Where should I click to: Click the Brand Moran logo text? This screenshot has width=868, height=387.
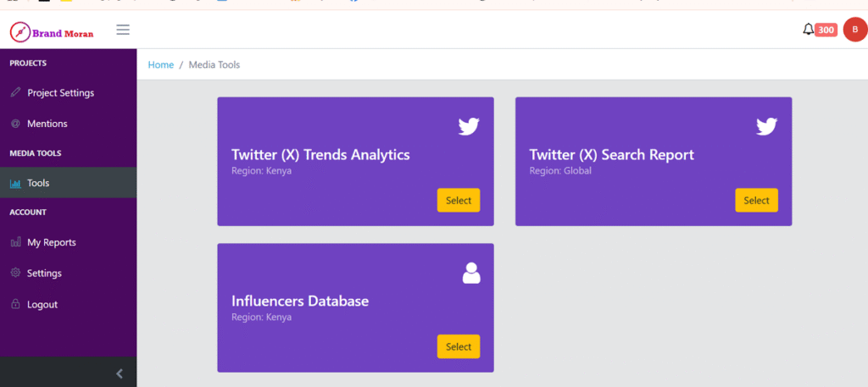coord(63,34)
